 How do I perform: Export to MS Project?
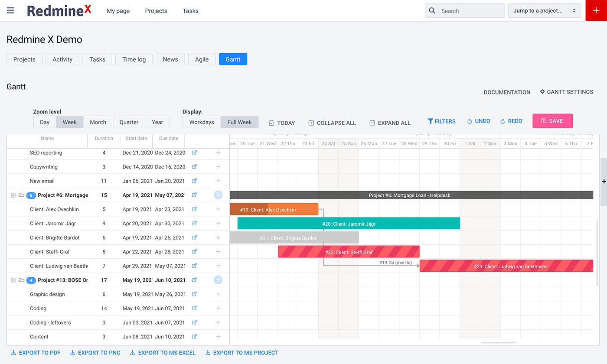click(x=242, y=353)
